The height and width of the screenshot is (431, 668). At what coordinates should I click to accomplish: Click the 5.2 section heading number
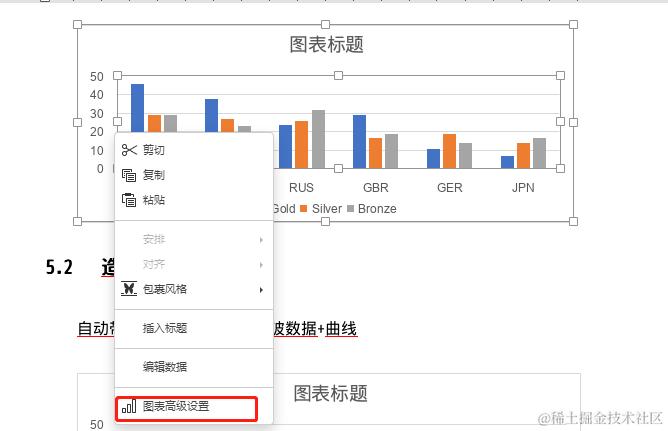pyautogui.click(x=59, y=267)
